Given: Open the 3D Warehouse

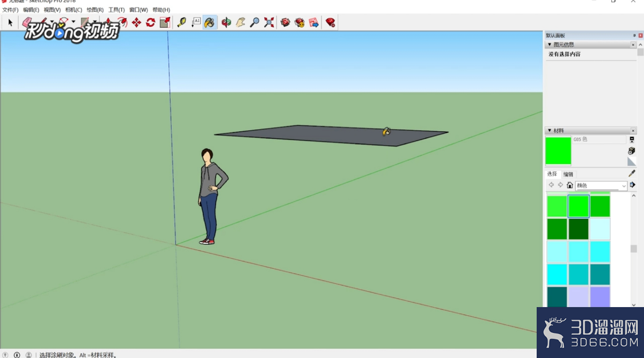Looking at the screenshot, I should 286,22.
